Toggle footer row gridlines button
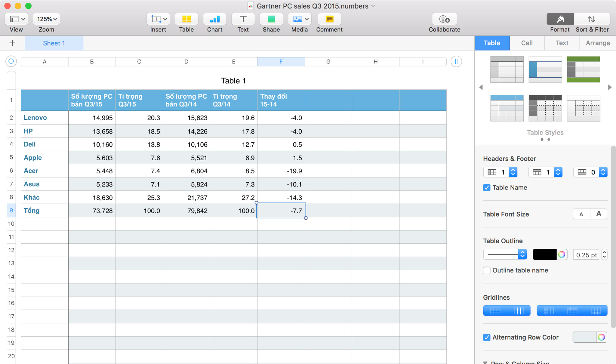 click(596, 311)
